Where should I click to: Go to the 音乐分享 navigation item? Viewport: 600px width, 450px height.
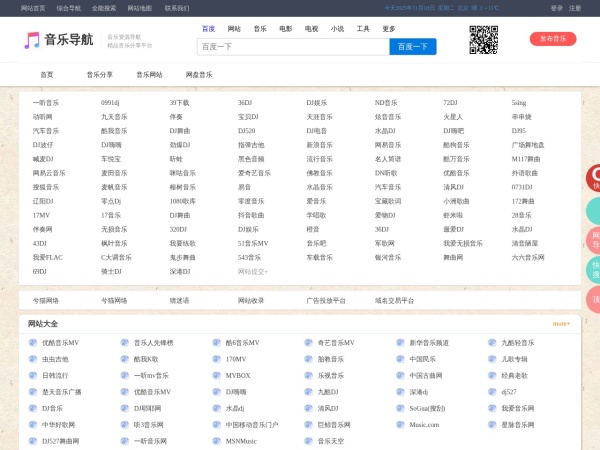point(100,75)
